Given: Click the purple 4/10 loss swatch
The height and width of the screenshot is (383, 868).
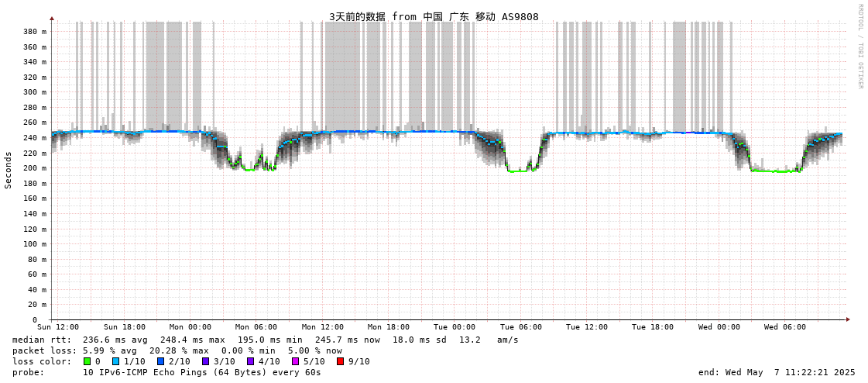Looking at the screenshot, I should point(250,361).
